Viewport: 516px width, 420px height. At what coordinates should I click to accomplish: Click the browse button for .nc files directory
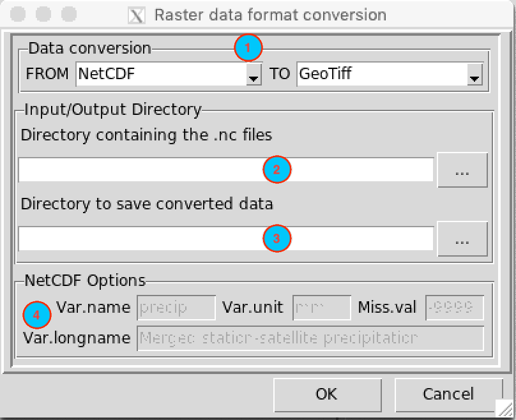click(462, 170)
